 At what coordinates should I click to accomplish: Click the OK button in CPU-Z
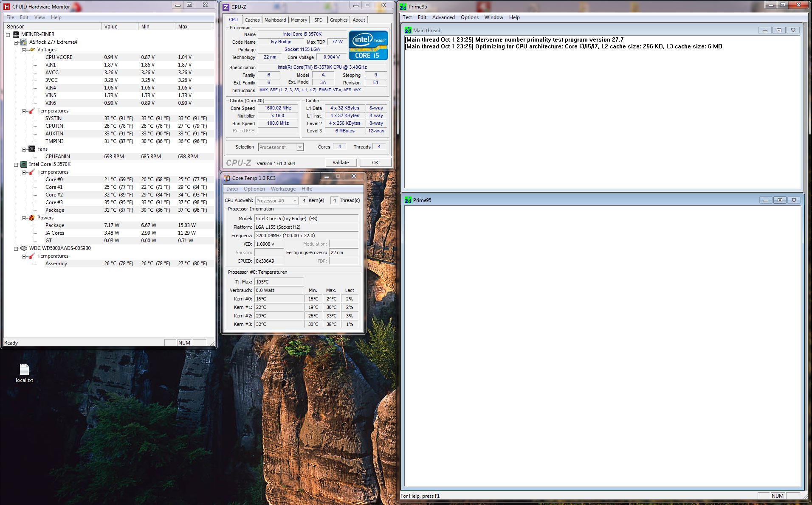pyautogui.click(x=375, y=163)
